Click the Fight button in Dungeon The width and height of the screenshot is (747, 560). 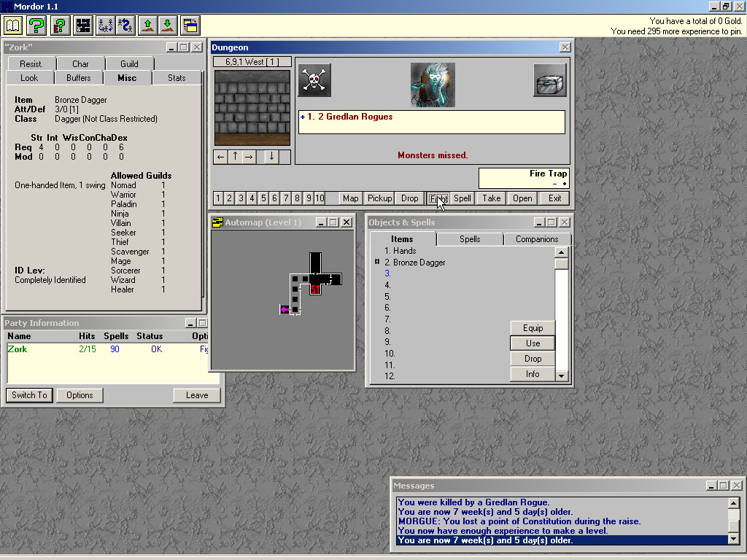click(x=438, y=198)
